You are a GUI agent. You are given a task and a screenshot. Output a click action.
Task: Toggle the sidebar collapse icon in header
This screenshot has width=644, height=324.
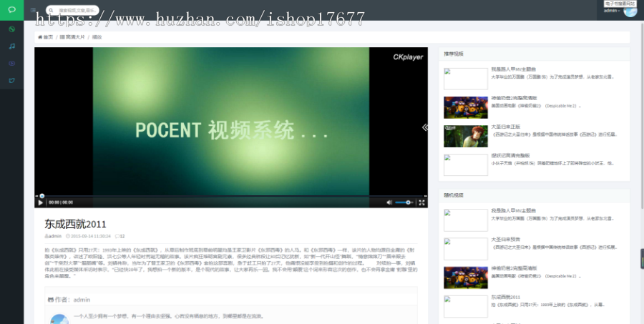point(33,10)
